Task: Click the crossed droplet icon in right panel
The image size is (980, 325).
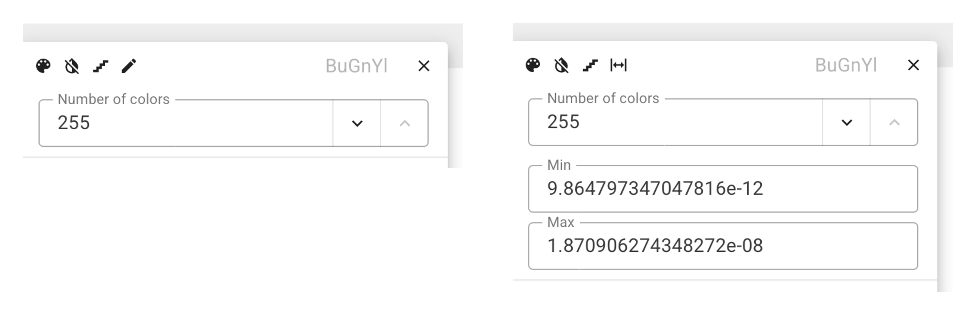Action: tap(561, 66)
